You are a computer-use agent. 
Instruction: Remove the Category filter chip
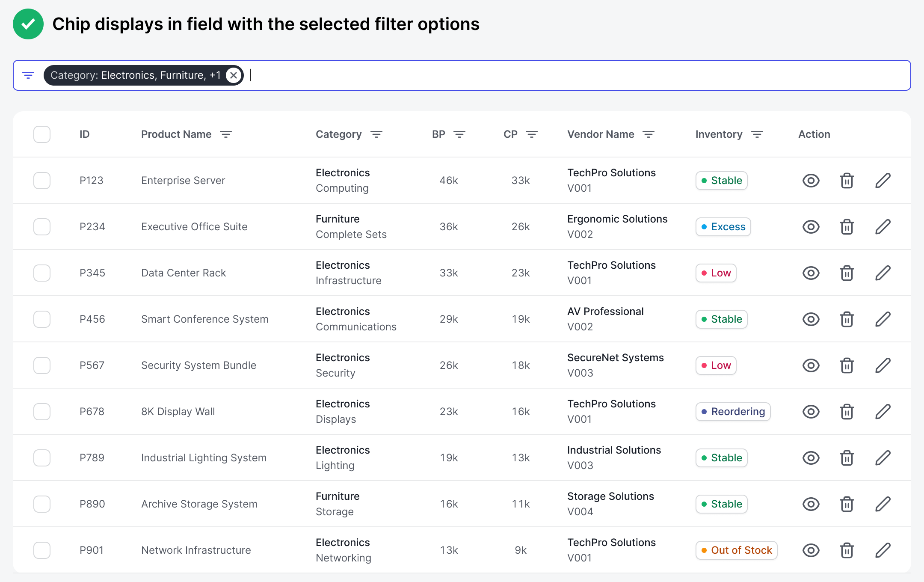tap(234, 75)
